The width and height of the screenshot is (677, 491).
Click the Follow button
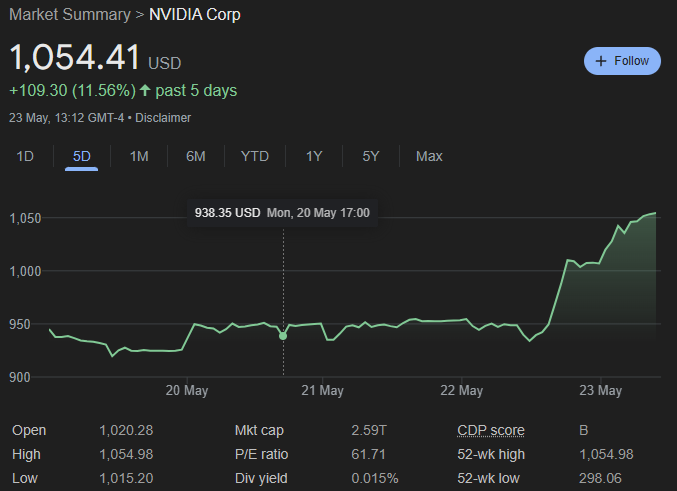pyautogui.click(x=622, y=61)
